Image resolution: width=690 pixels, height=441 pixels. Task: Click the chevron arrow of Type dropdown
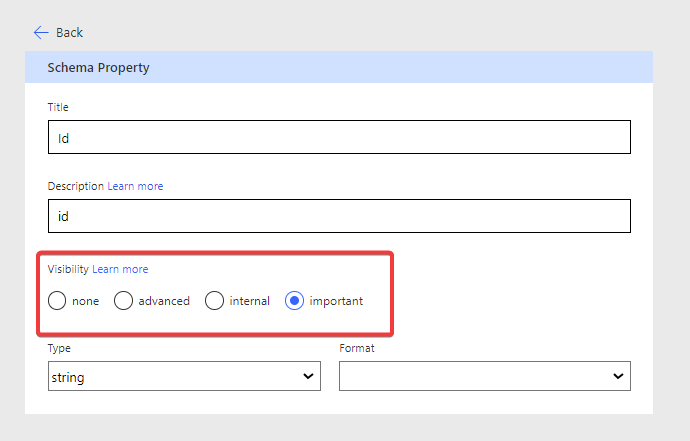pos(307,377)
